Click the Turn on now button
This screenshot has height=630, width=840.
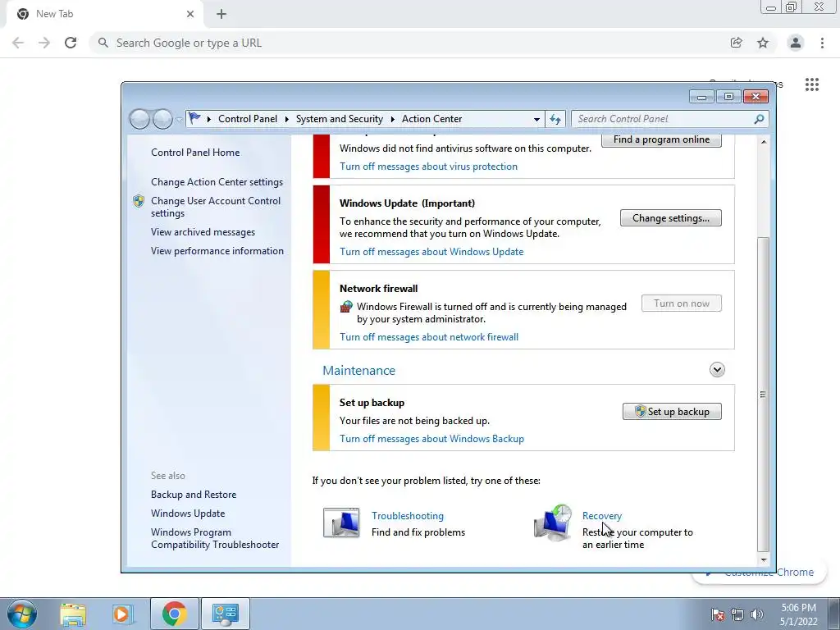(682, 304)
